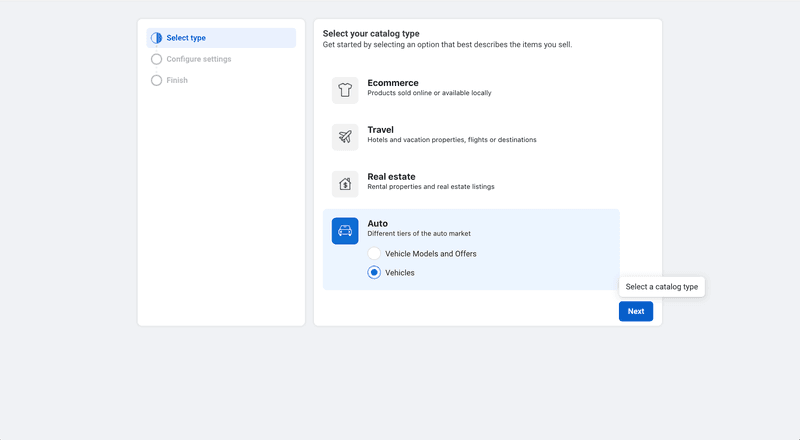
Task: Click the 'Vehicles' option label
Action: [399, 273]
